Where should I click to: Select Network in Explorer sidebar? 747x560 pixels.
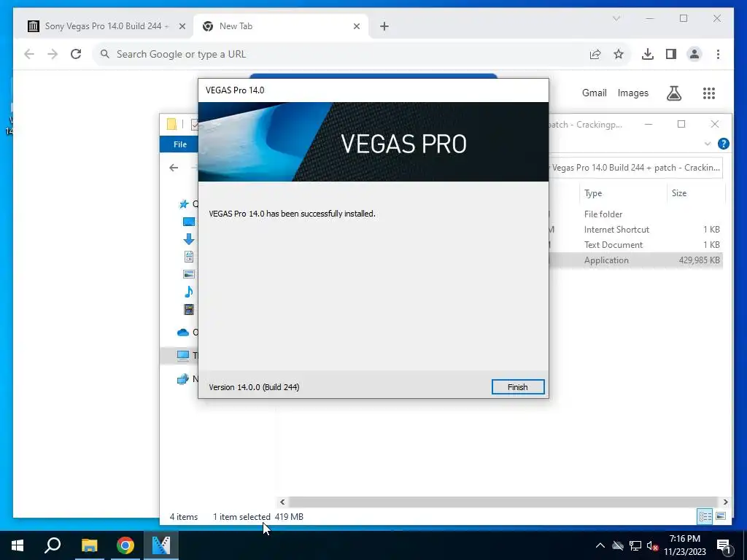coord(183,379)
